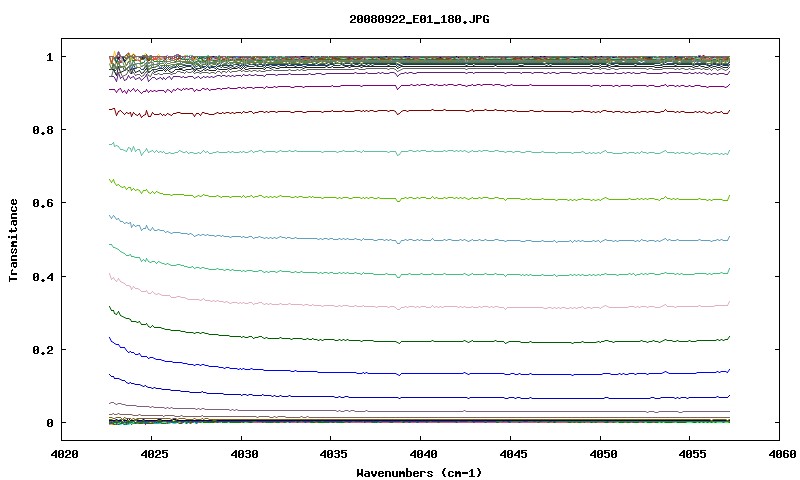Click the x-axis tick label 4025
This screenshot has width=800, height=480.
154,454
